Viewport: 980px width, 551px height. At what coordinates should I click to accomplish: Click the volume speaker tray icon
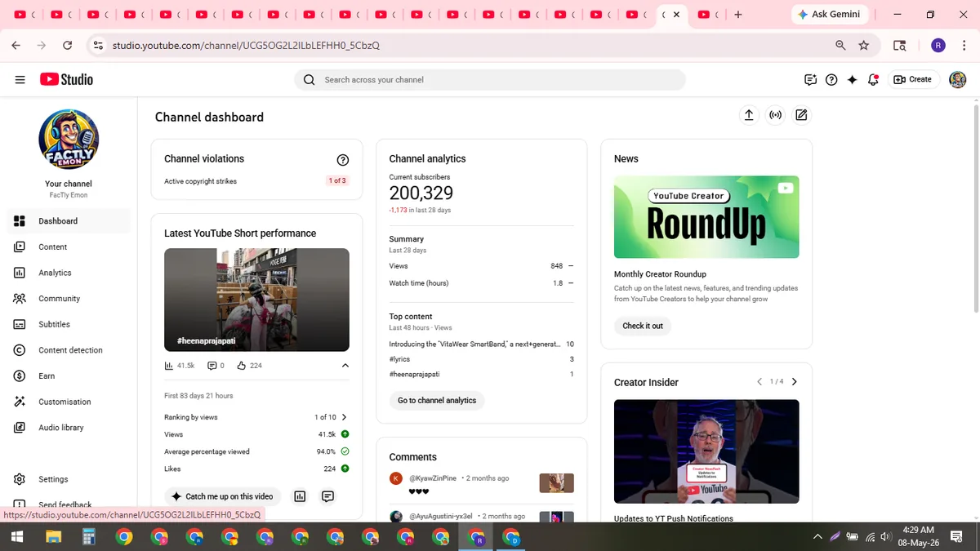tap(888, 537)
